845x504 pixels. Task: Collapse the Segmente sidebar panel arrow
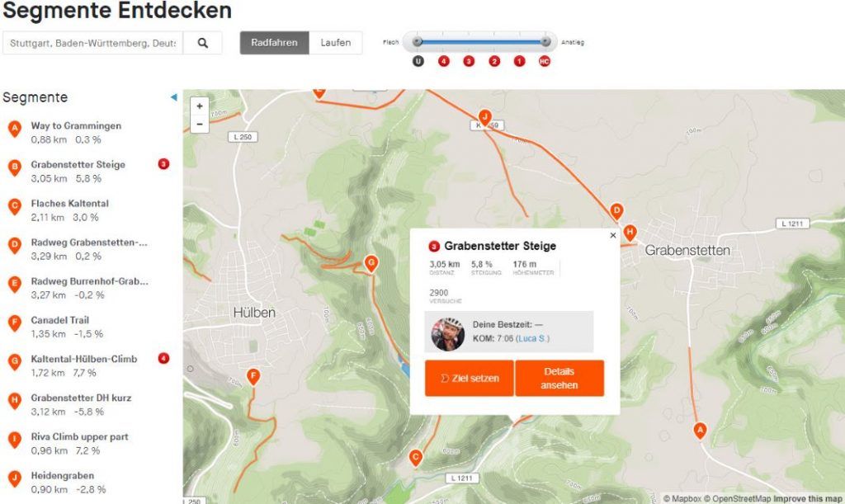[x=173, y=97]
